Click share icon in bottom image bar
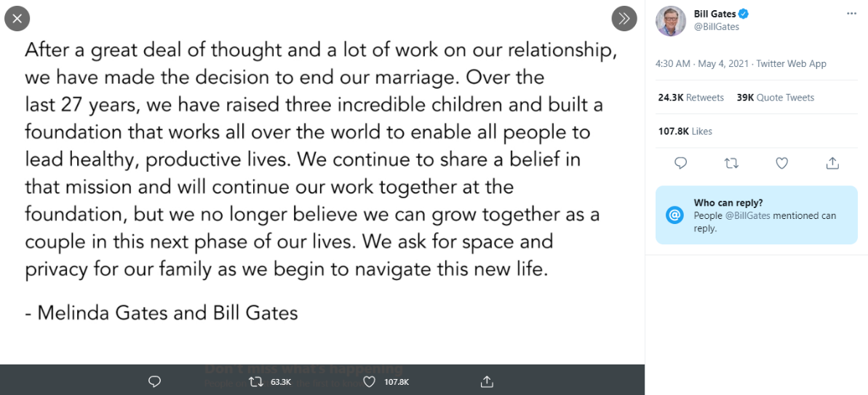Viewport: 868px width, 395px height. coord(487,381)
